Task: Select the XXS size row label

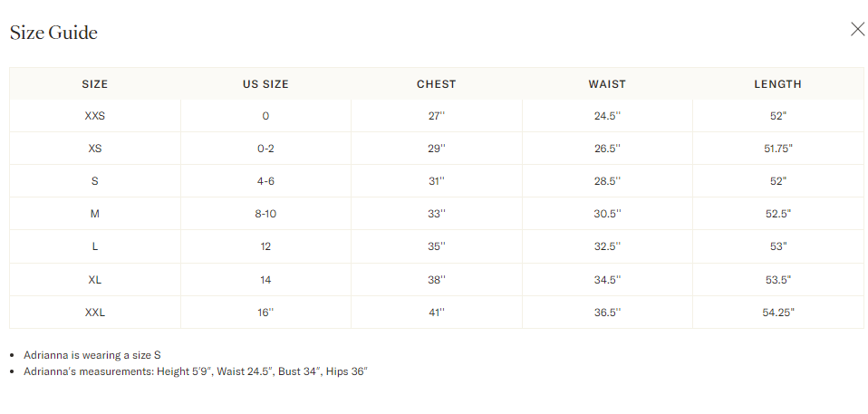Action: coord(95,116)
